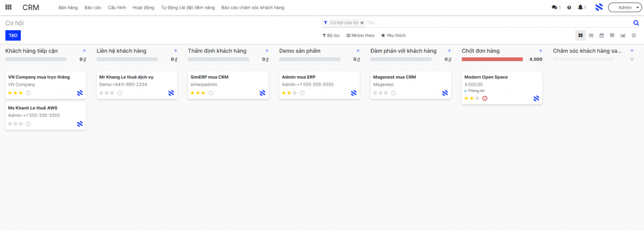Click salesperson avatar on Magenest mua CRM card
This screenshot has width=644, height=231.
[445, 93]
